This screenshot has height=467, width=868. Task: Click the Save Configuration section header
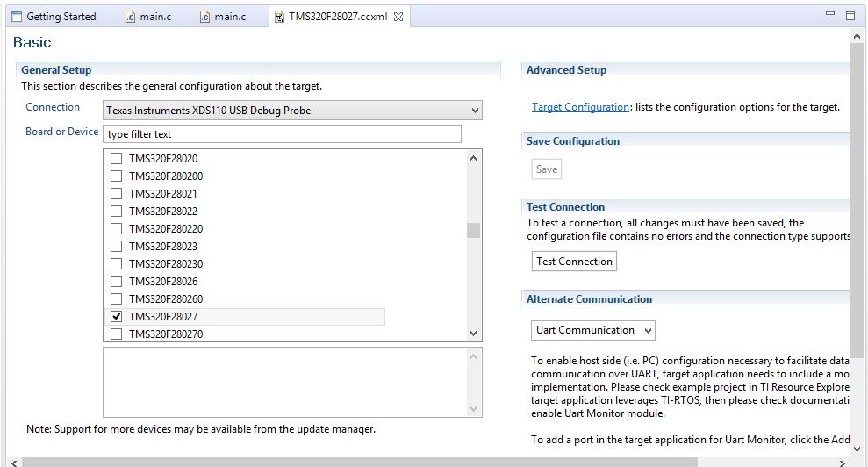tap(573, 141)
